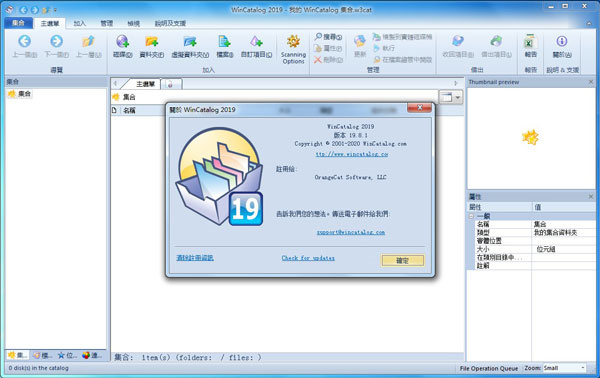Click the size row in properties

(x=531, y=249)
